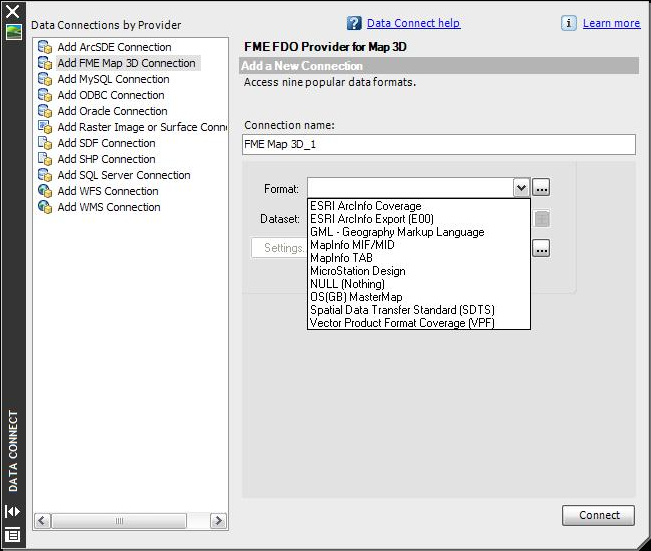
Task: Click provider list scroll right arrow
Action: click(218, 521)
